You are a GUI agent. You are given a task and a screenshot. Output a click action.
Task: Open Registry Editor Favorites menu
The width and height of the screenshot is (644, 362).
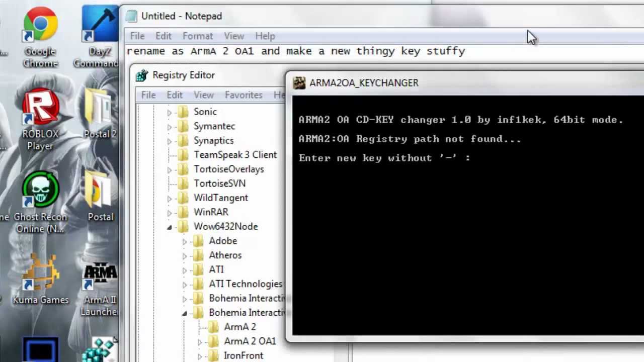click(x=244, y=95)
